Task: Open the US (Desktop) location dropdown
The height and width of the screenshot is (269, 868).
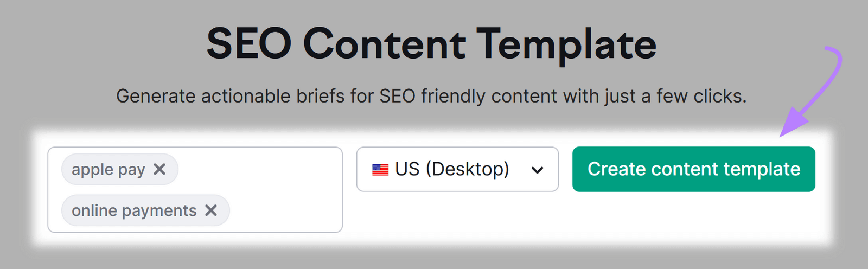Action: click(x=457, y=169)
